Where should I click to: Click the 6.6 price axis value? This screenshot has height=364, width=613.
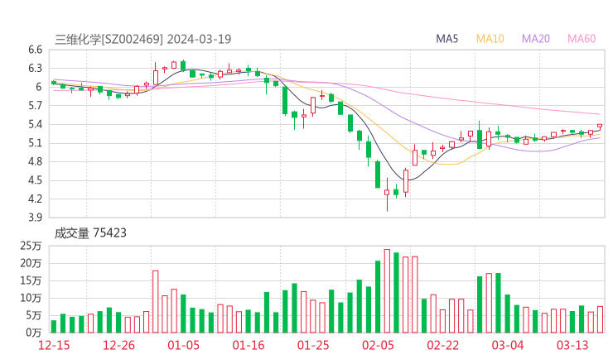[x=35, y=50]
